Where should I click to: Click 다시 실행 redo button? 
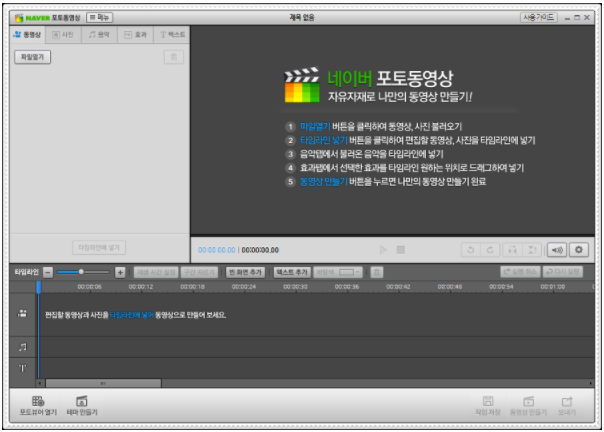(563, 272)
